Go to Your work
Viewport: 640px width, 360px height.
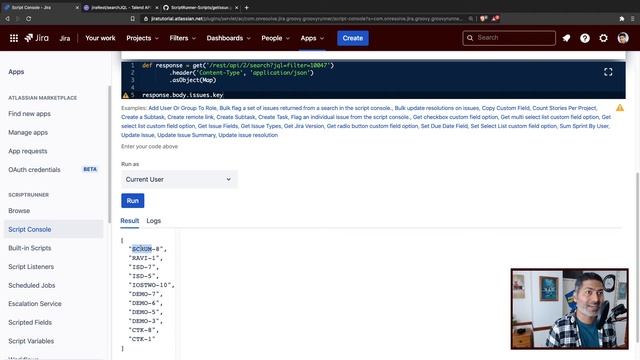pos(100,38)
